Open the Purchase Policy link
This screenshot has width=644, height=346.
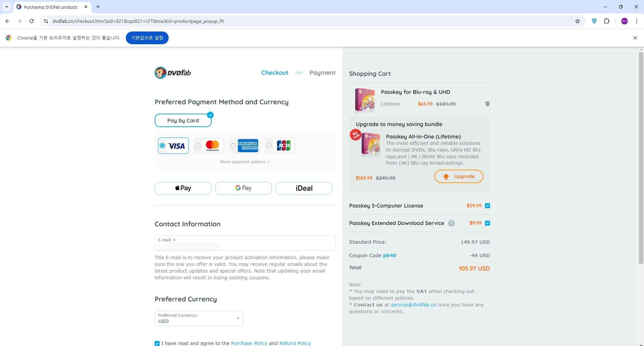249,343
